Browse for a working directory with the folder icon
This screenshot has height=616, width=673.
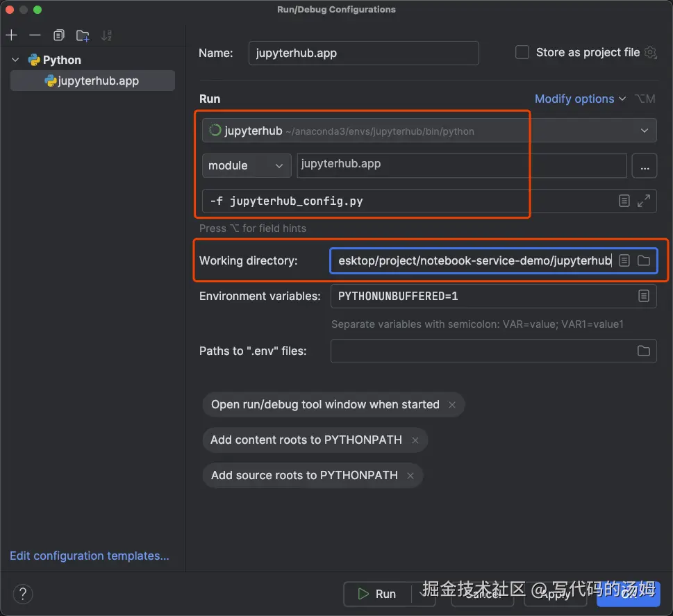643,260
